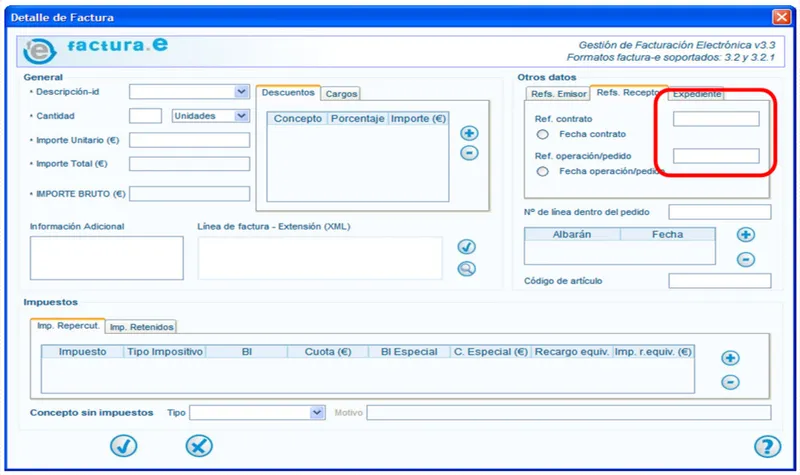Click the Recargo equiv. column header

point(572,352)
